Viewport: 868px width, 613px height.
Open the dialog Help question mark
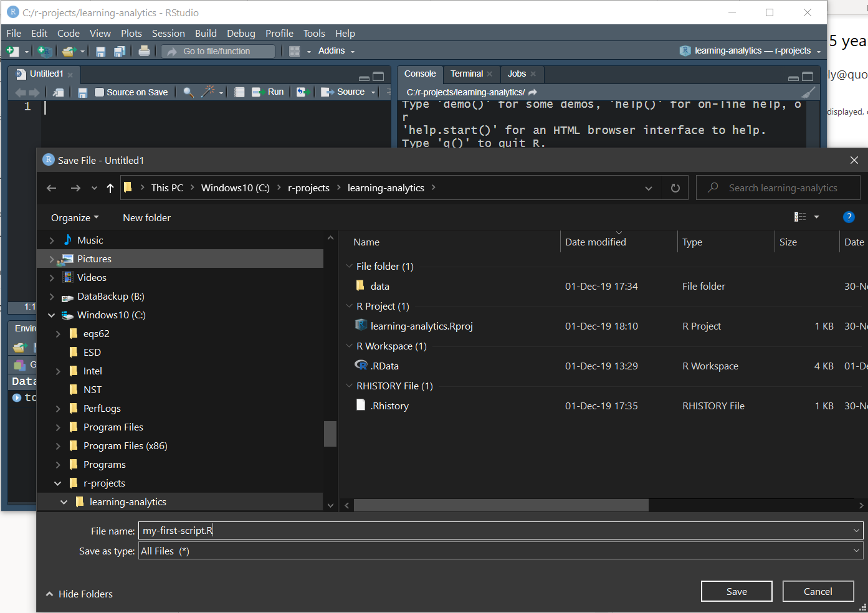tap(849, 217)
